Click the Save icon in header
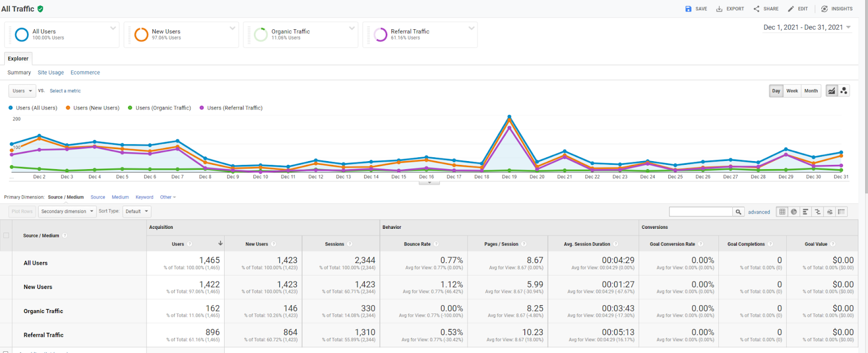 click(x=688, y=9)
